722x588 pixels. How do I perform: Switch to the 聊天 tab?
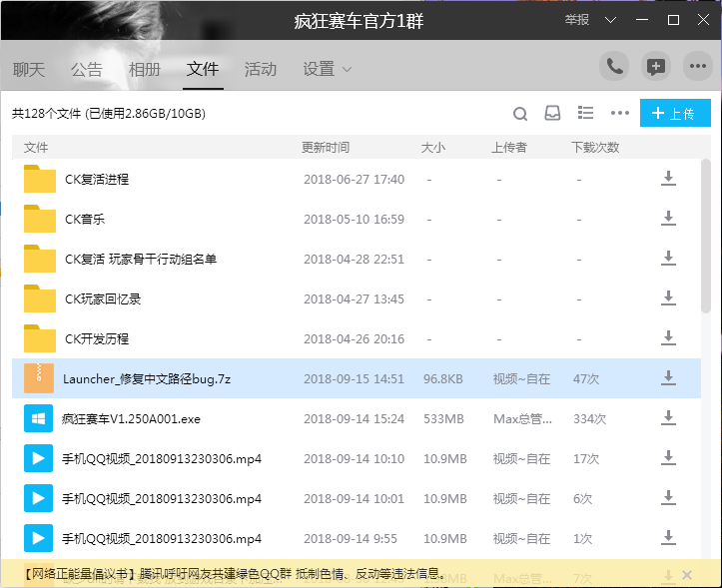pyautogui.click(x=29, y=70)
